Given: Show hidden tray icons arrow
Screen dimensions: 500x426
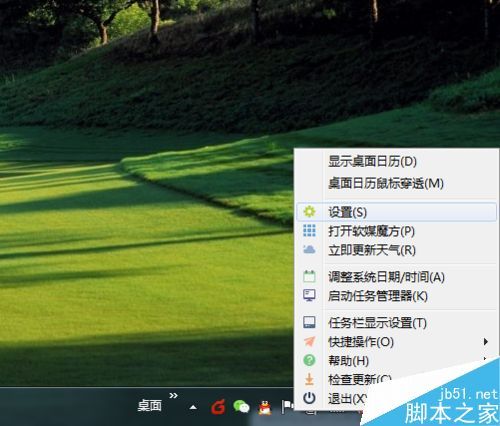Looking at the screenshot, I should tap(193, 407).
